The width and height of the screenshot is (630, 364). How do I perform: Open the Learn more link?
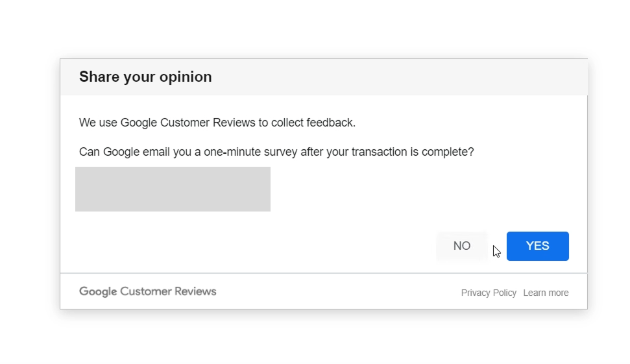pos(546,293)
